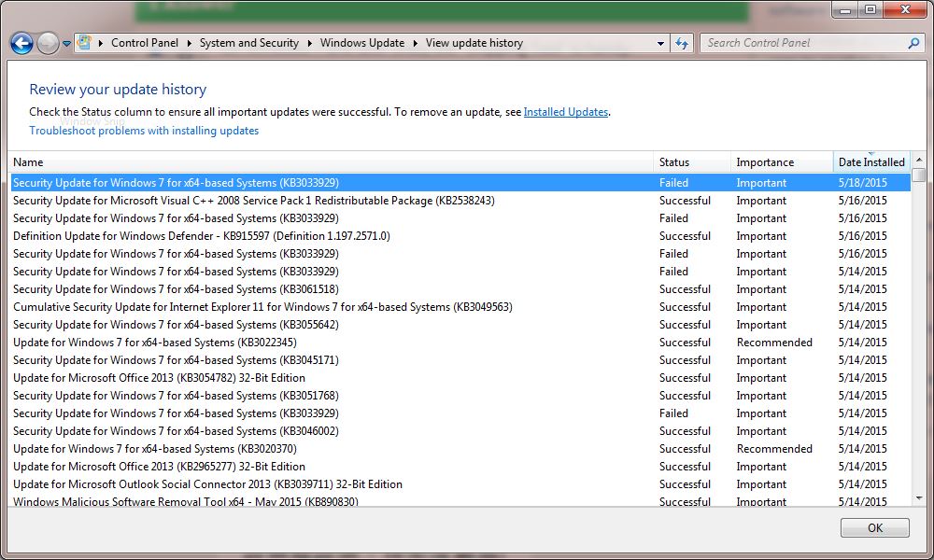
Task: Sort by the Date Installed column header
Action: (871, 161)
